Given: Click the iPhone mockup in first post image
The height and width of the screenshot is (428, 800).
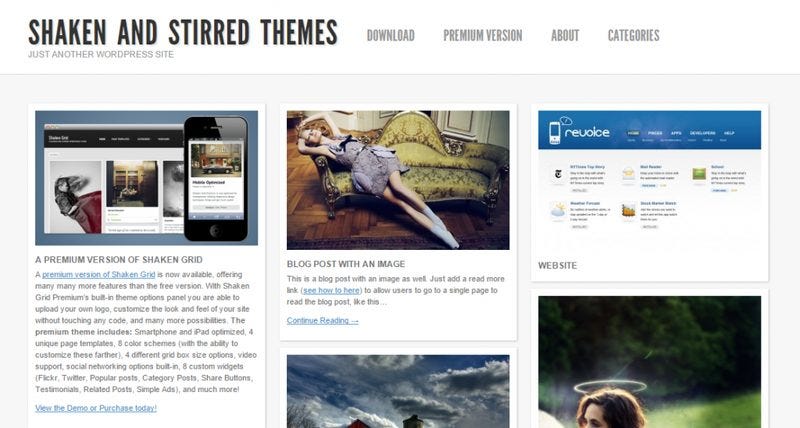Looking at the screenshot, I should tap(216, 179).
